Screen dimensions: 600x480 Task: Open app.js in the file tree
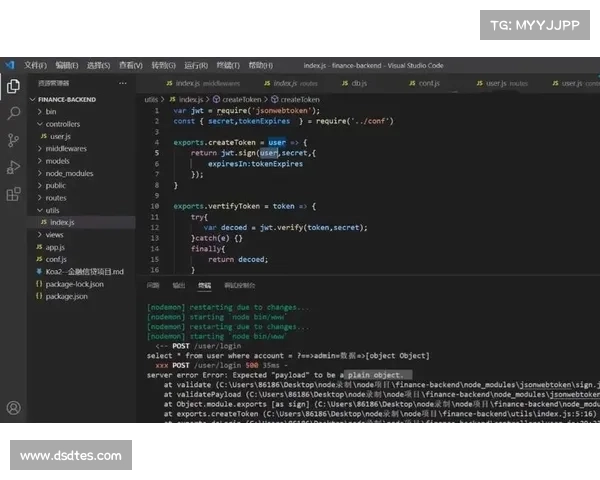[x=55, y=247]
